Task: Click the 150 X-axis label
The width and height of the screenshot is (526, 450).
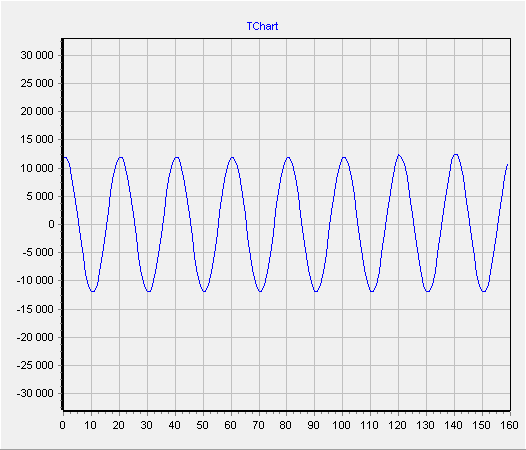Action: [482, 426]
